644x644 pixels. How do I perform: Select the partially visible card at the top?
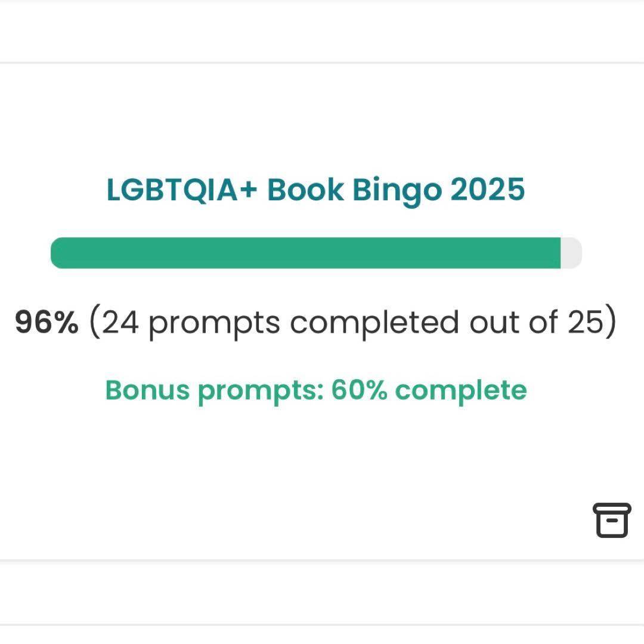click(x=322, y=30)
